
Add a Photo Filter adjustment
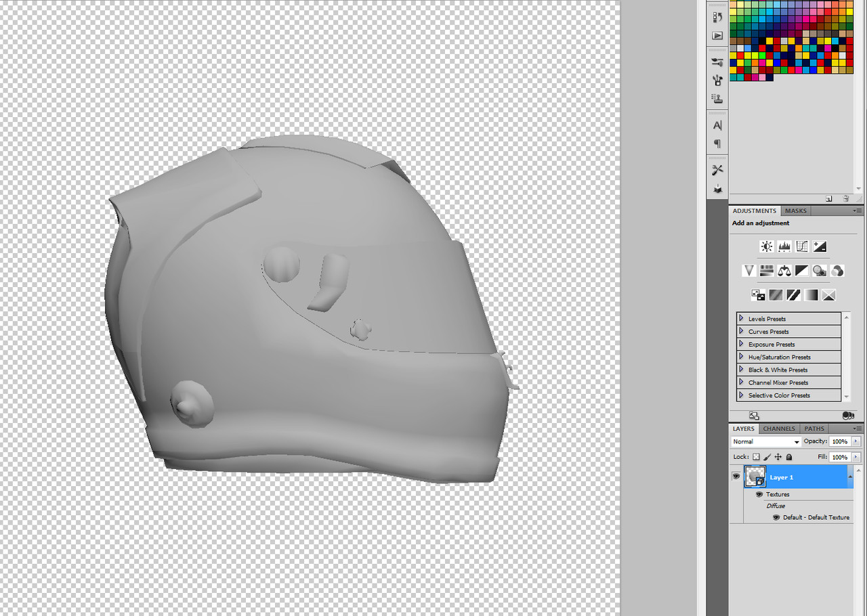point(820,271)
